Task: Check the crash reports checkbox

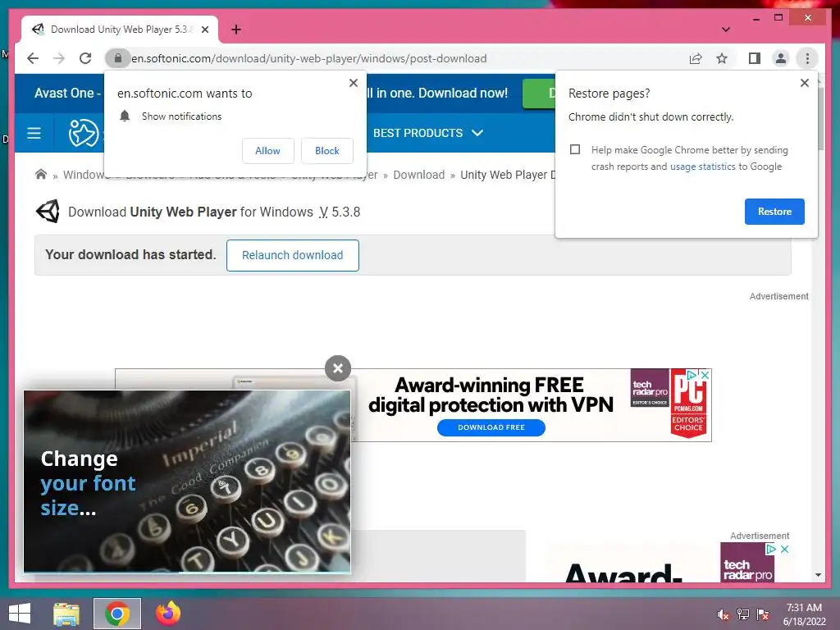Action: coord(575,149)
